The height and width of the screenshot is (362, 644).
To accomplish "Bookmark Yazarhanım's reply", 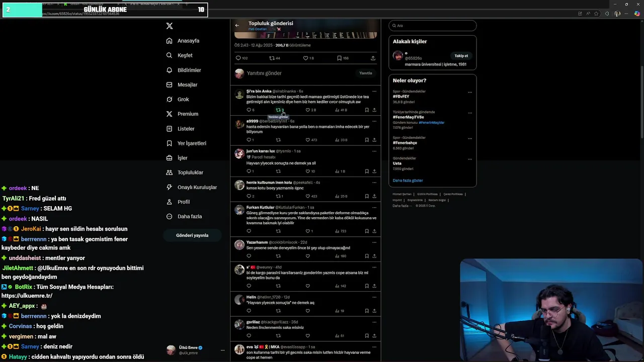I will coord(367,256).
